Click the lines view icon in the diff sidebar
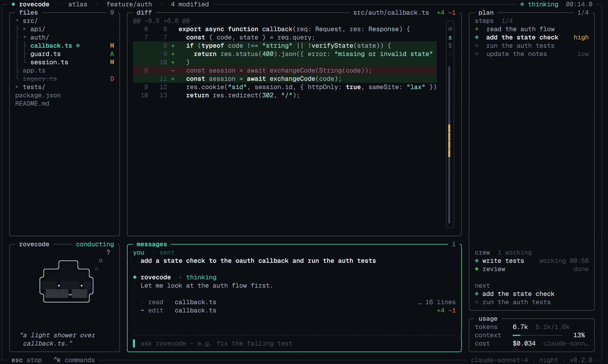 [450, 29]
